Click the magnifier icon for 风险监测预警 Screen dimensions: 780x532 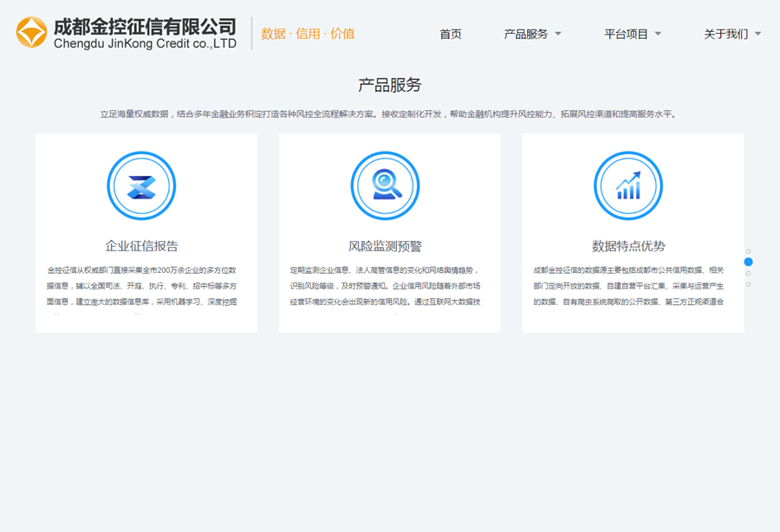(385, 186)
